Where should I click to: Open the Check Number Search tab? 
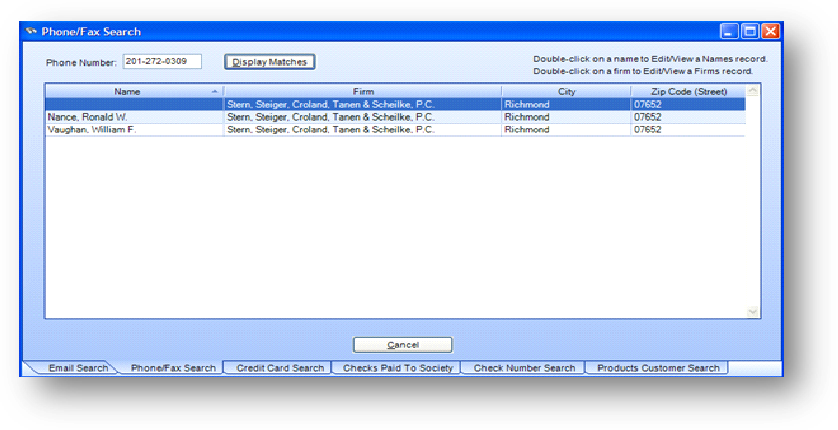click(x=524, y=368)
